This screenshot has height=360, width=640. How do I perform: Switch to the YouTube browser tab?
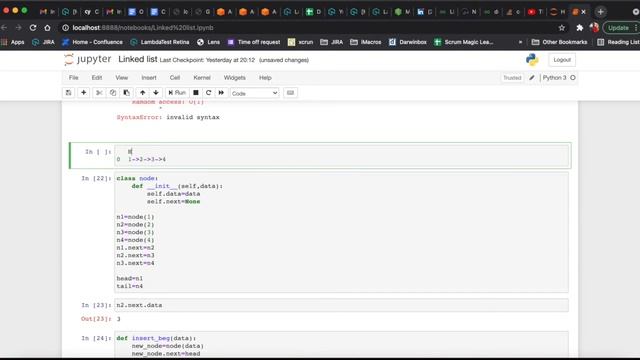click(x=535, y=12)
